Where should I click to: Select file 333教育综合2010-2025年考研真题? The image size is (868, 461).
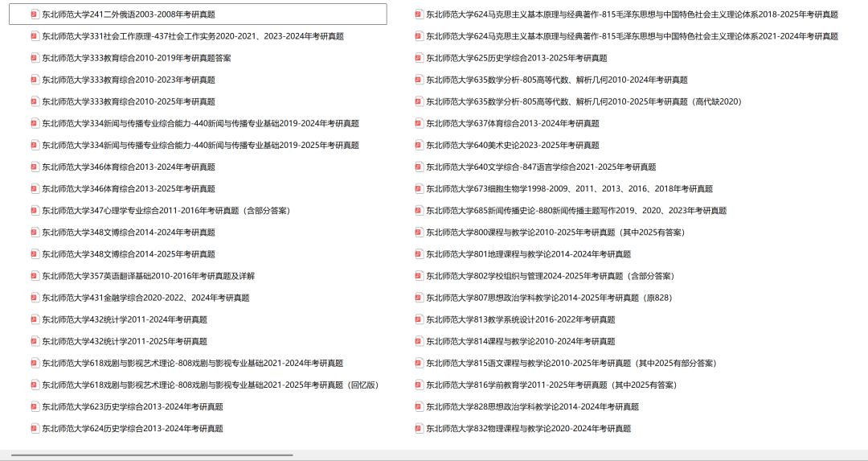[x=129, y=101]
